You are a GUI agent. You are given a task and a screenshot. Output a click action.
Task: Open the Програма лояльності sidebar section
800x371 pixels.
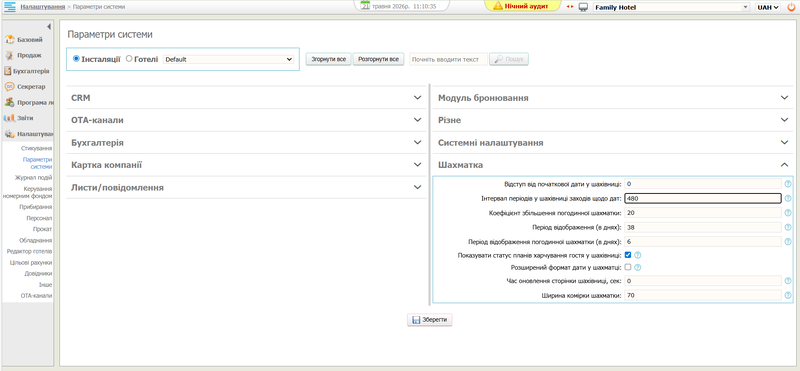28,102
